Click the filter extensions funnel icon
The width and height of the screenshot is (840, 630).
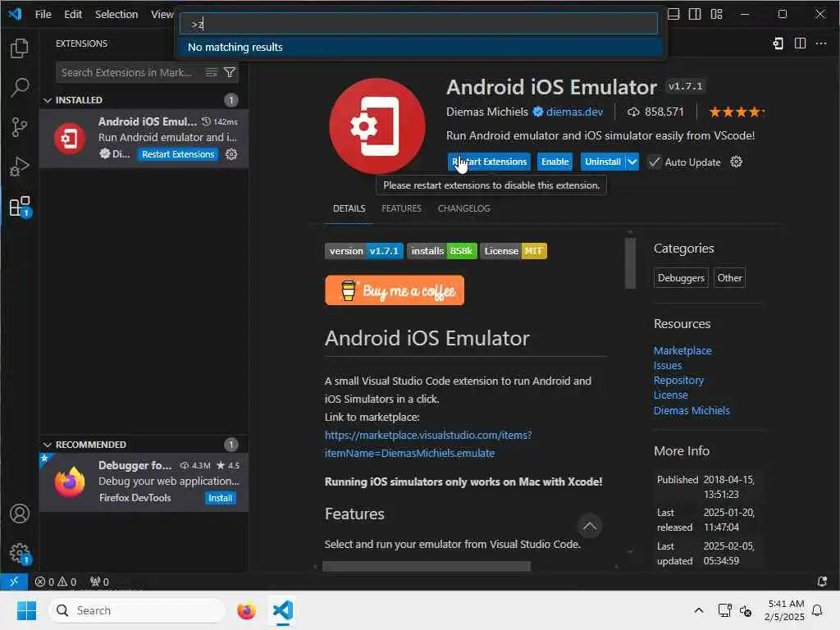click(230, 72)
